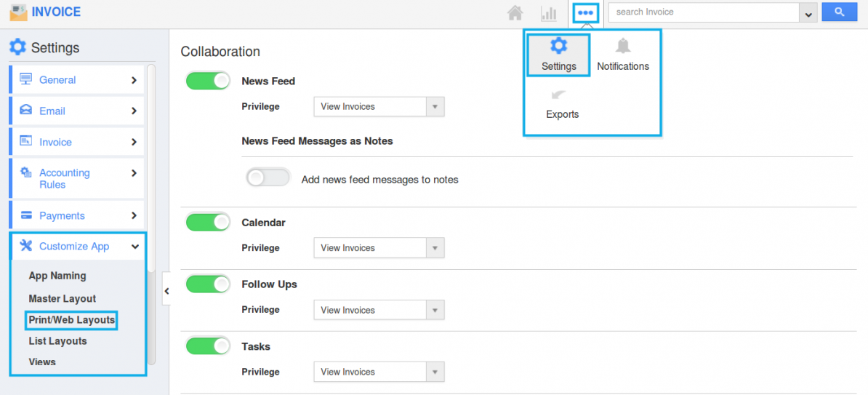Disable the News Feed toggle

click(208, 81)
